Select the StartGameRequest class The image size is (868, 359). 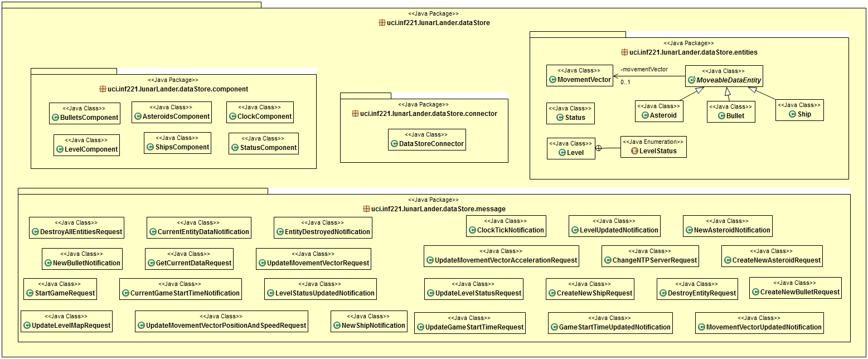click(x=60, y=288)
